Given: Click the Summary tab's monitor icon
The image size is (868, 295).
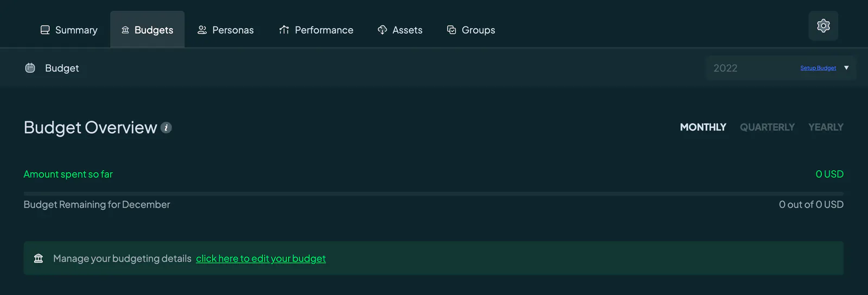Looking at the screenshot, I should click(x=45, y=30).
